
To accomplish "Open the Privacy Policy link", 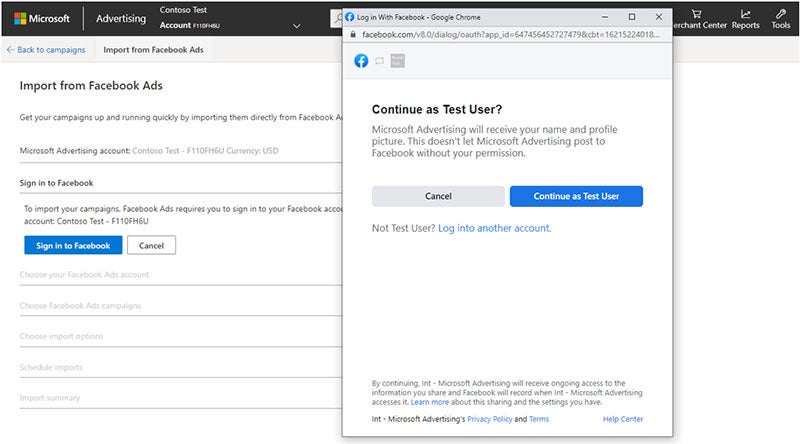I will click(489, 419).
